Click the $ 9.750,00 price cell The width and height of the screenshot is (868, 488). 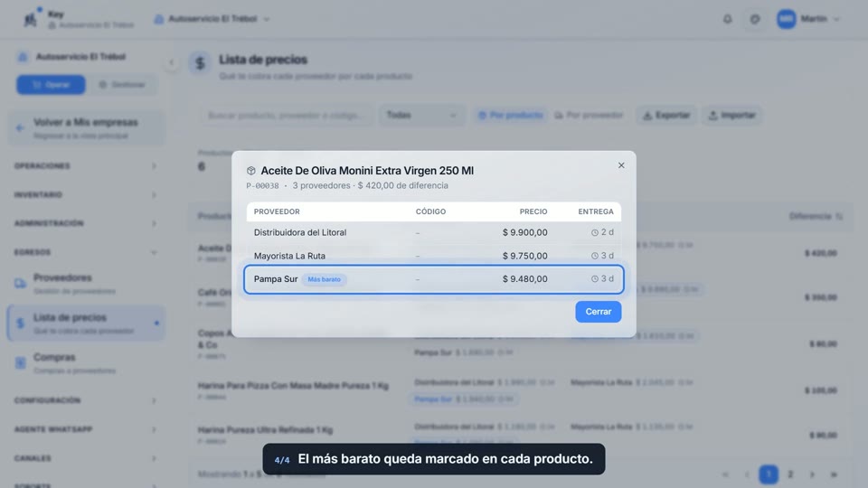[524, 256]
